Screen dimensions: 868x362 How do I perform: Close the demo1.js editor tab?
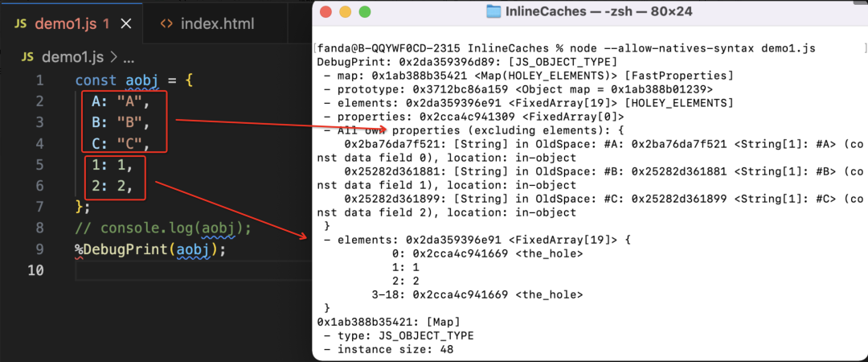(126, 24)
